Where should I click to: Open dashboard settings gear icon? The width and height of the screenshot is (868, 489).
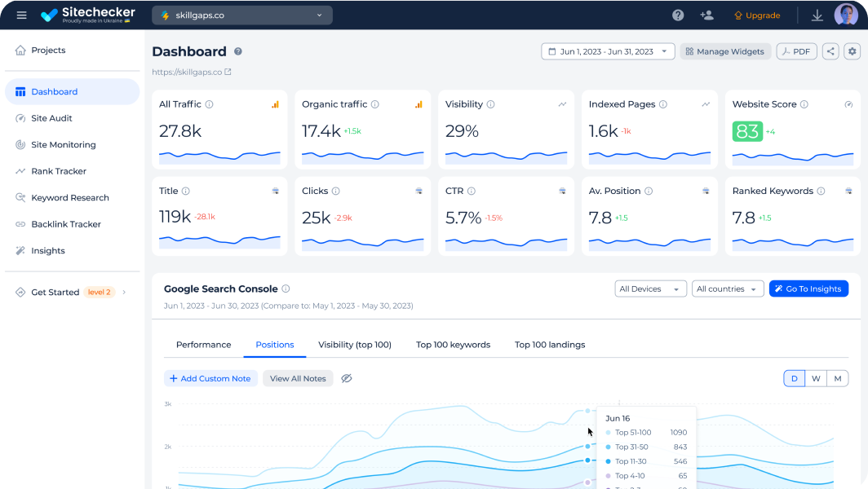click(x=852, y=51)
